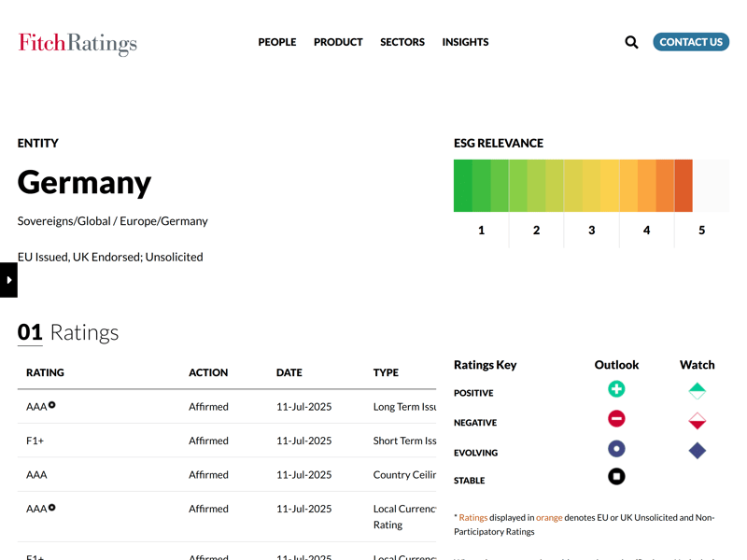
Task: Select the ESG relevance level 1 label
Action: 481,231
